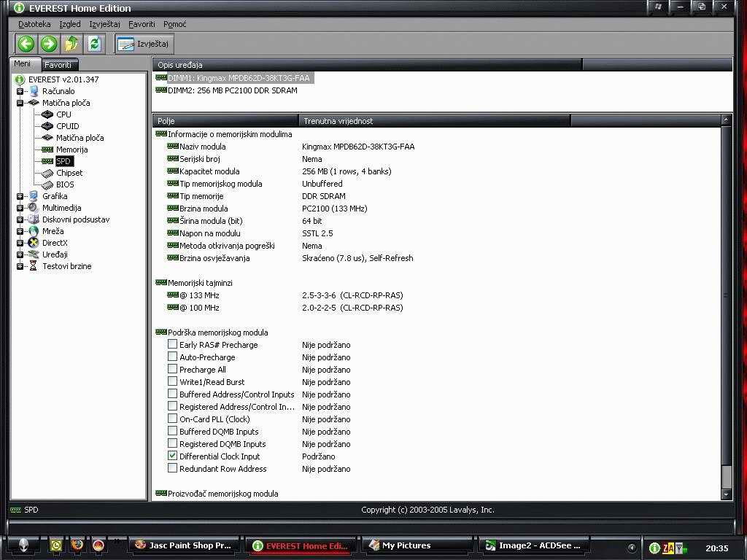The width and height of the screenshot is (747, 560).
Task: Open the Datoteka menu
Action: click(34, 24)
